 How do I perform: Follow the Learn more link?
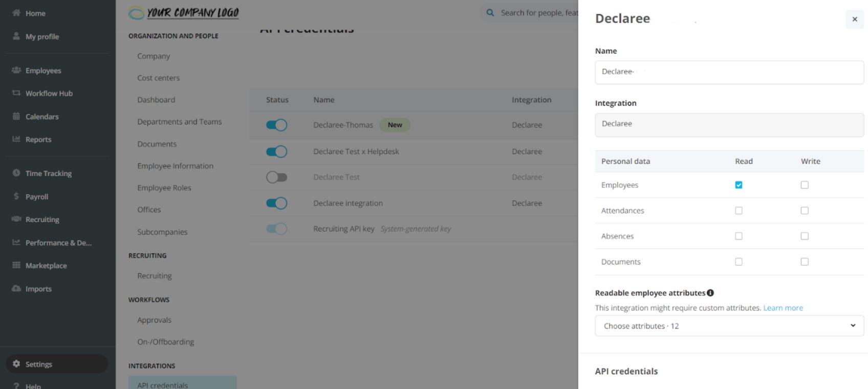click(x=783, y=308)
